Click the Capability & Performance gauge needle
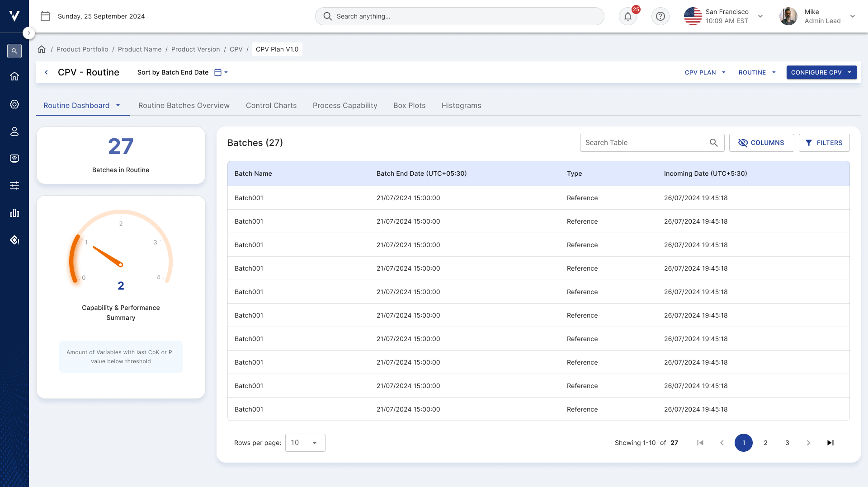The height and width of the screenshot is (487, 868). pos(108,256)
